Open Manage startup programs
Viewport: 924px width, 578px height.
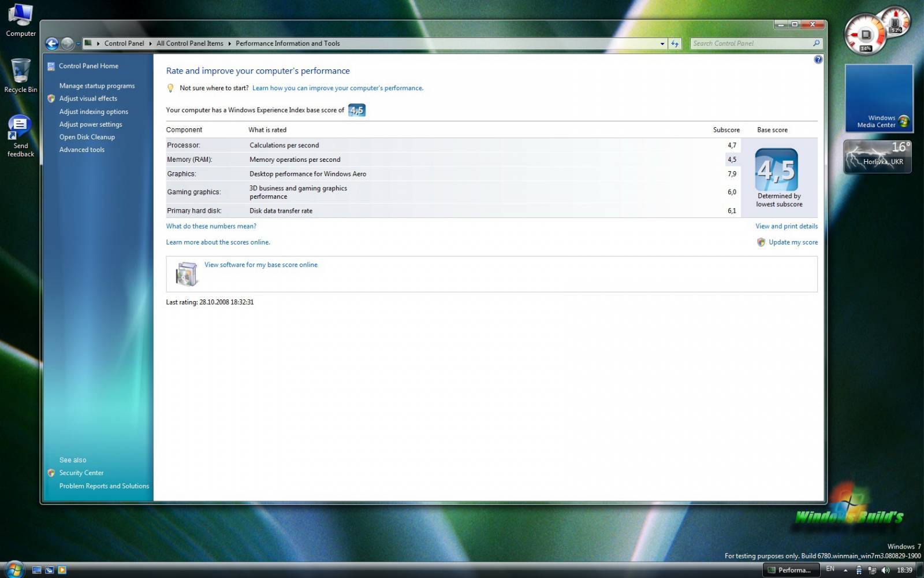tap(97, 86)
